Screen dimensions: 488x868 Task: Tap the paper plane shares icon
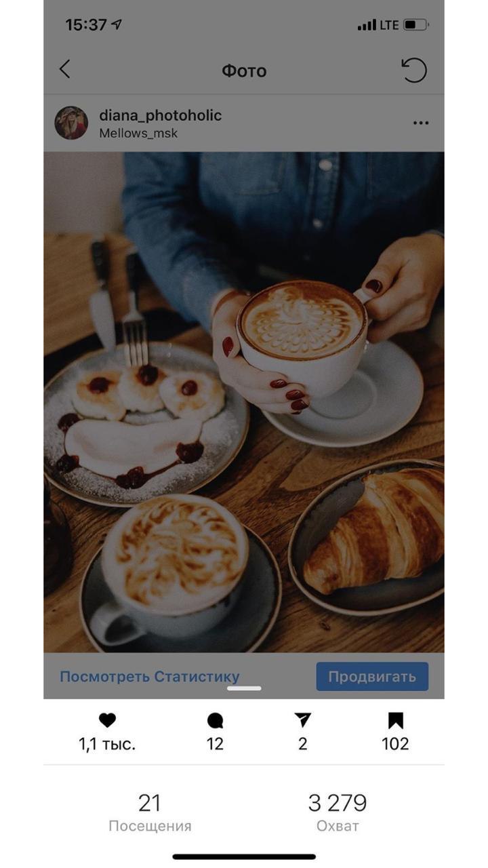302,720
